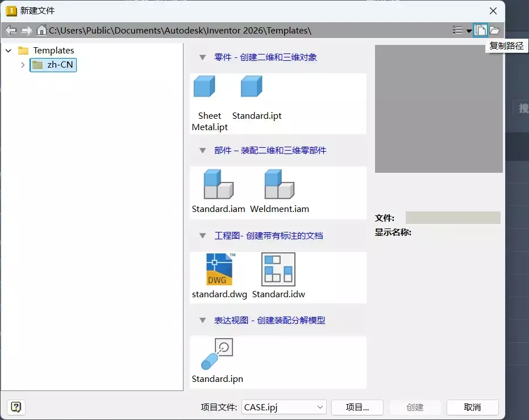Open the view options list icon
Screen dimensions: 529x420
(457, 30)
